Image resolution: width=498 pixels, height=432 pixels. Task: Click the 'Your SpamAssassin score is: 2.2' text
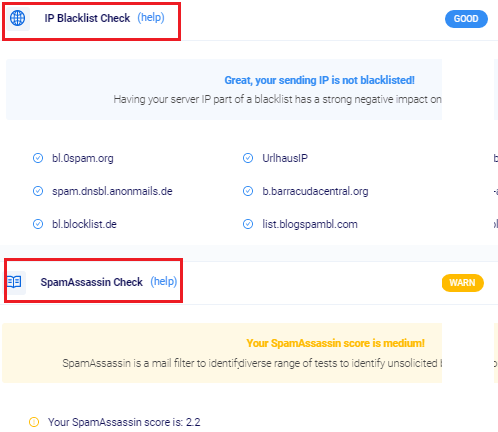[x=124, y=422]
